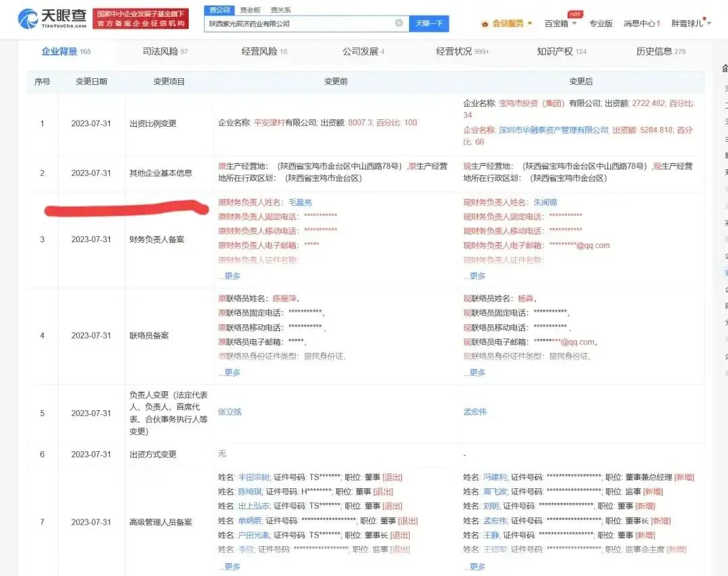The height and width of the screenshot is (576, 728).
Task: Open the 毛晨亮 person link
Action: pos(300,202)
